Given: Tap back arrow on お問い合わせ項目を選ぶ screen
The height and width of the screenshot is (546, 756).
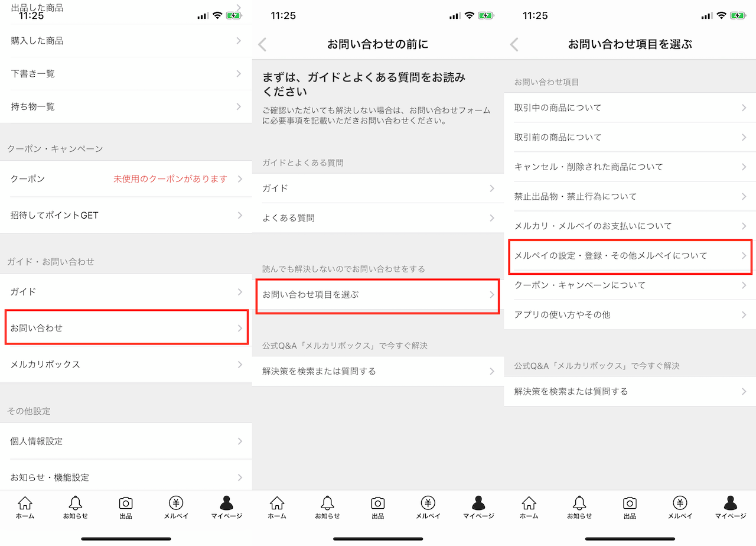Looking at the screenshot, I should (x=514, y=44).
